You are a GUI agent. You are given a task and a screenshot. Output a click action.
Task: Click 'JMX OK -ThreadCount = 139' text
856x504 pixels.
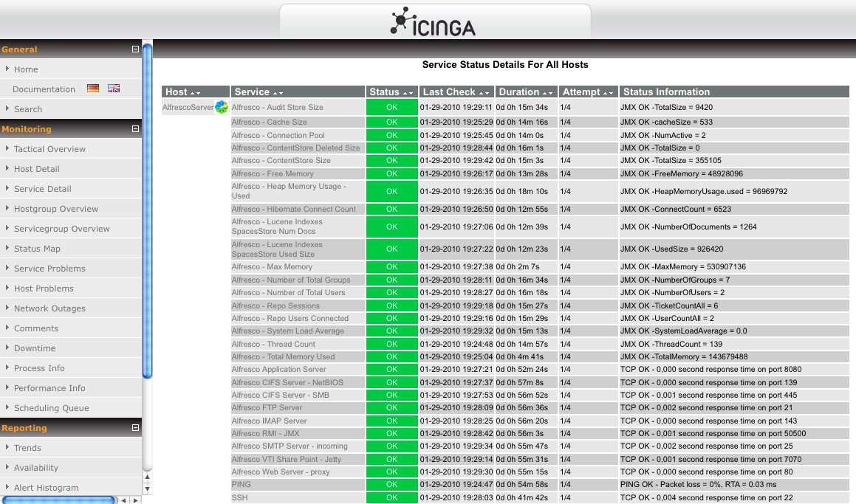[671, 344]
